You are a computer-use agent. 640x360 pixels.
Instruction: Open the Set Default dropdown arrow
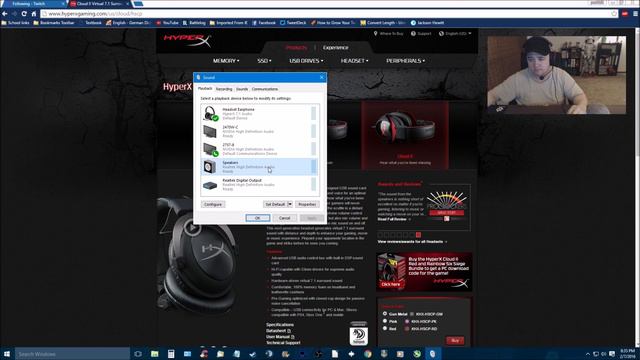tap(290, 204)
